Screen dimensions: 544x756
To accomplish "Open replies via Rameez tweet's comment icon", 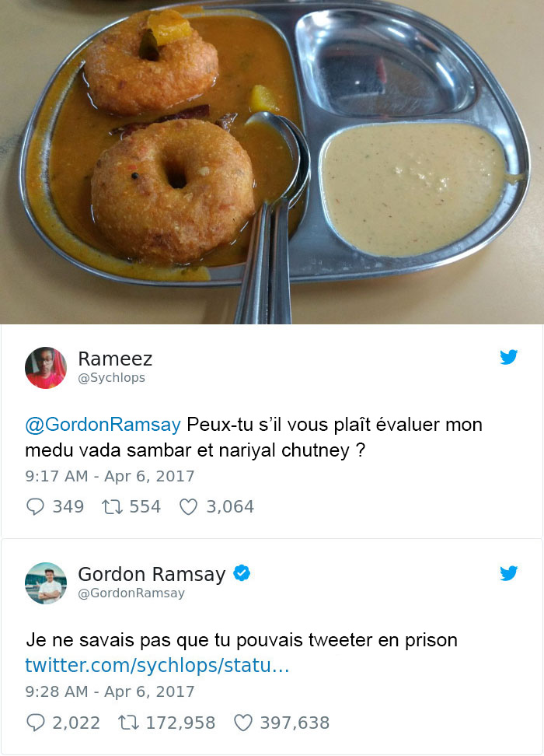I will [35, 507].
